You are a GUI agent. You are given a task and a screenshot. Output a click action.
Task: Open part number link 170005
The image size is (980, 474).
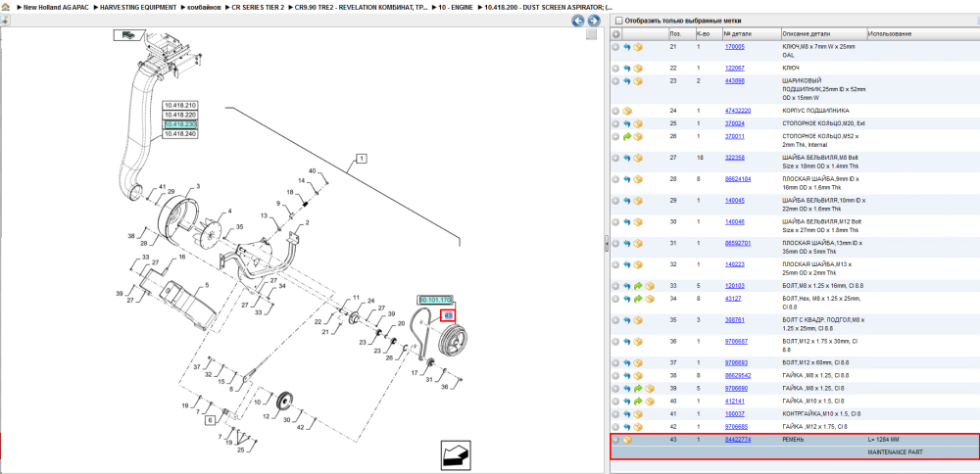[x=734, y=47]
